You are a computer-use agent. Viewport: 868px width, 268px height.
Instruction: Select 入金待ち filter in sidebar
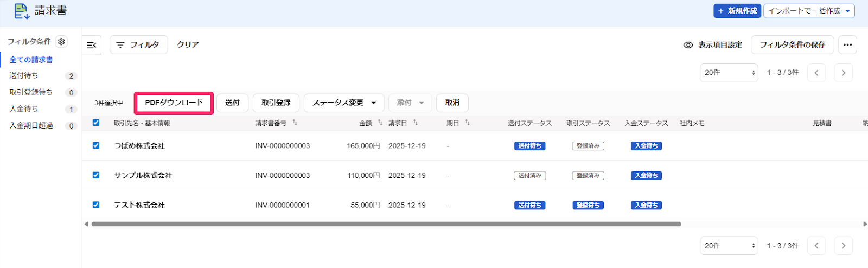pyautogui.click(x=24, y=109)
